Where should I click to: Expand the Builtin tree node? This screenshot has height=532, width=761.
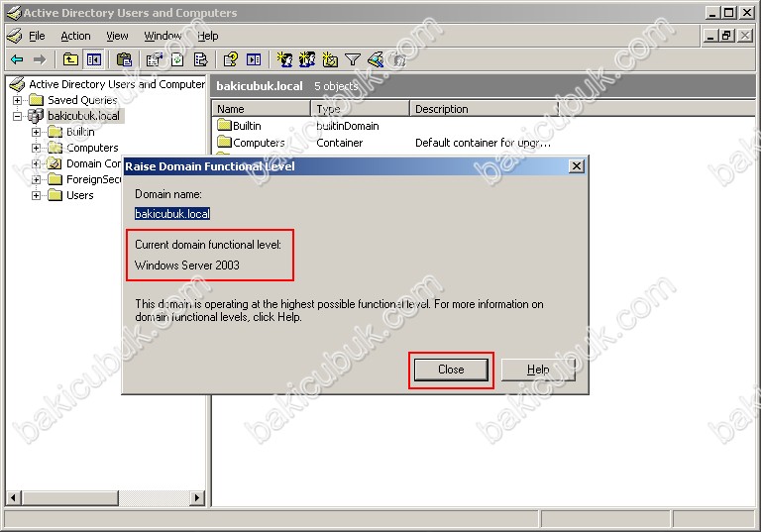click(x=36, y=132)
